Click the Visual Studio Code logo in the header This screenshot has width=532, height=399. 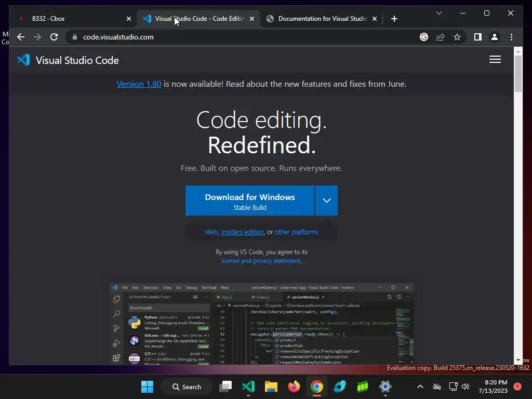coord(23,60)
